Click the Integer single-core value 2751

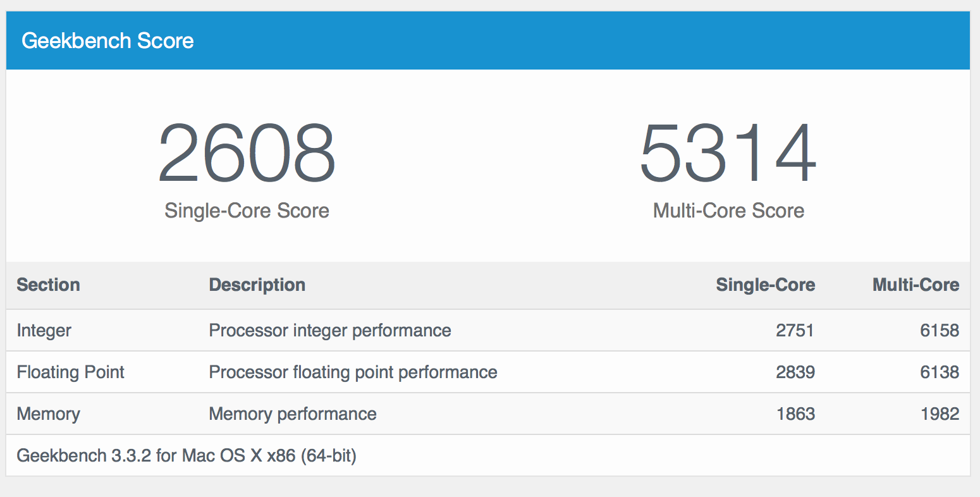click(795, 330)
